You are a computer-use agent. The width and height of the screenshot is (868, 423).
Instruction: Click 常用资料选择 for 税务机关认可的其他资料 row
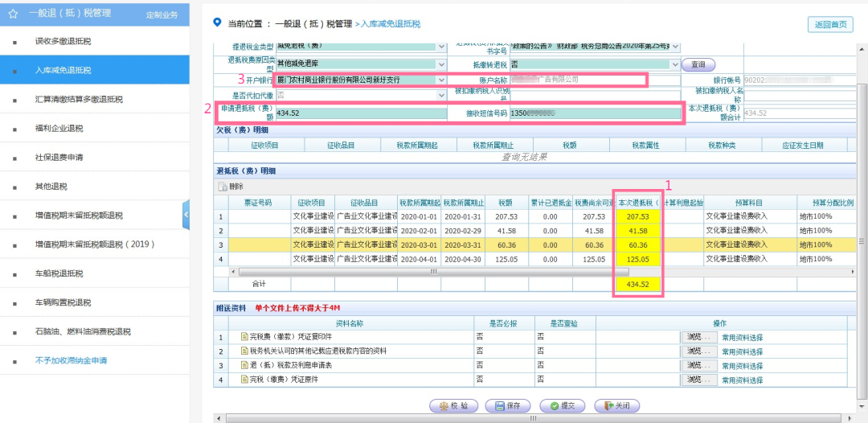(x=743, y=351)
